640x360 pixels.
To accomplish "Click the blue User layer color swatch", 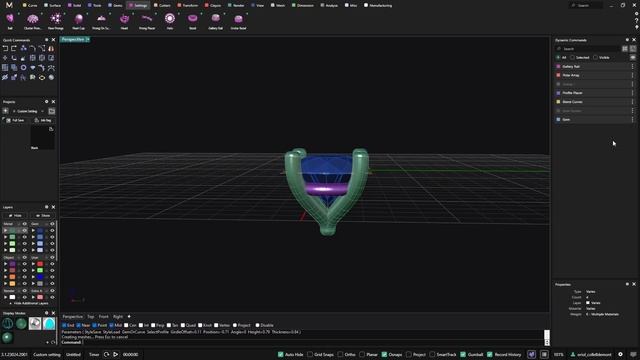I will [40, 277].
